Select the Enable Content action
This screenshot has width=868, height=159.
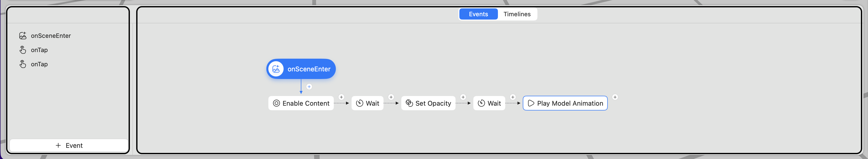[x=301, y=103]
